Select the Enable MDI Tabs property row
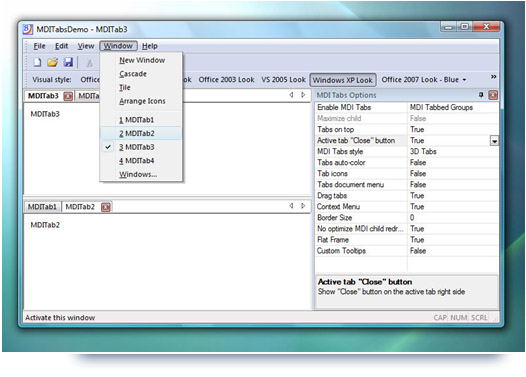This screenshot has width=526, height=377. [407, 107]
